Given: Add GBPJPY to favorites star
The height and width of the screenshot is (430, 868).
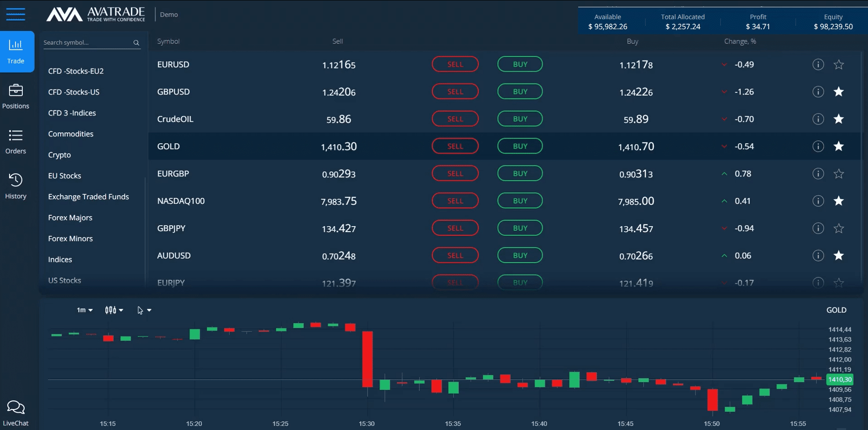Looking at the screenshot, I should point(839,228).
